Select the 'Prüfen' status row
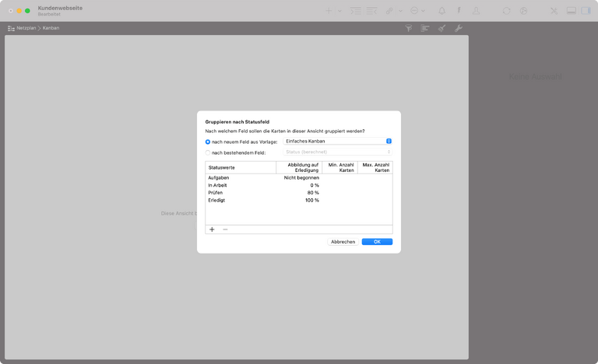The height and width of the screenshot is (364, 598). pos(216,193)
